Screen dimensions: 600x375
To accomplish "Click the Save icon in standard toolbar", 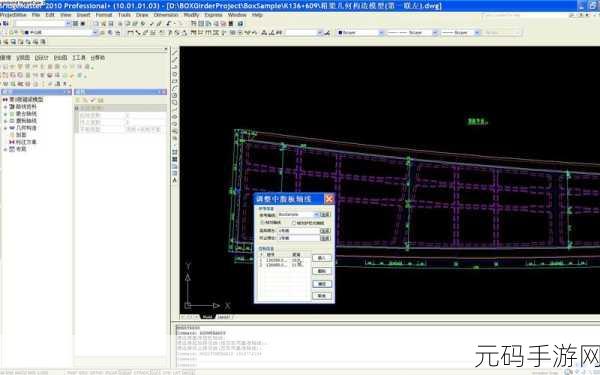I will (x=110, y=24).
